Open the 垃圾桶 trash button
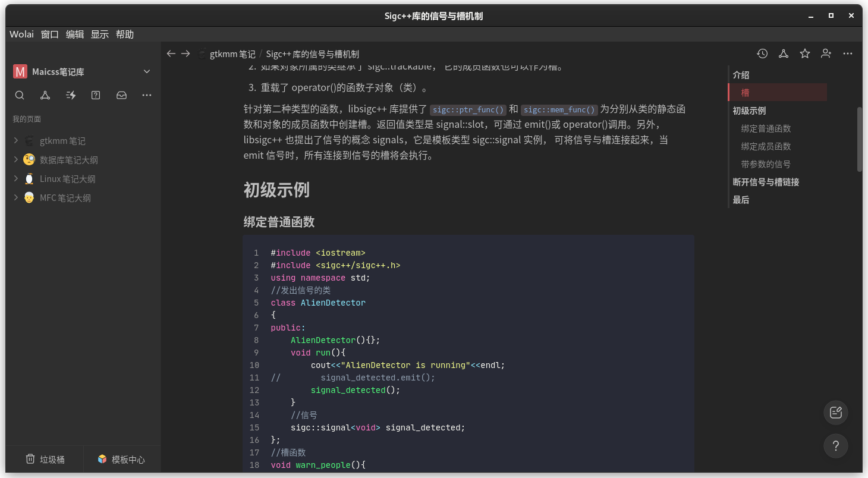The width and height of the screenshot is (868, 478). coord(45,460)
